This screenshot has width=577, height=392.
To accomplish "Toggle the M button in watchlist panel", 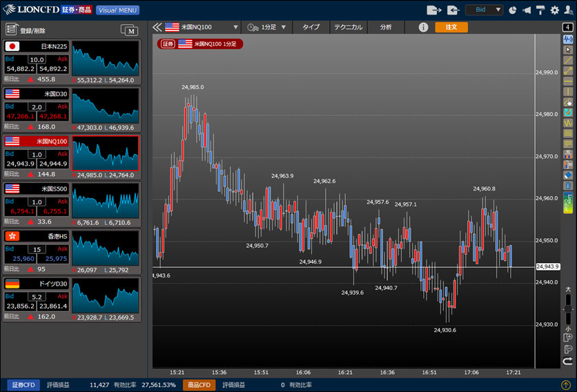I will [129, 30].
